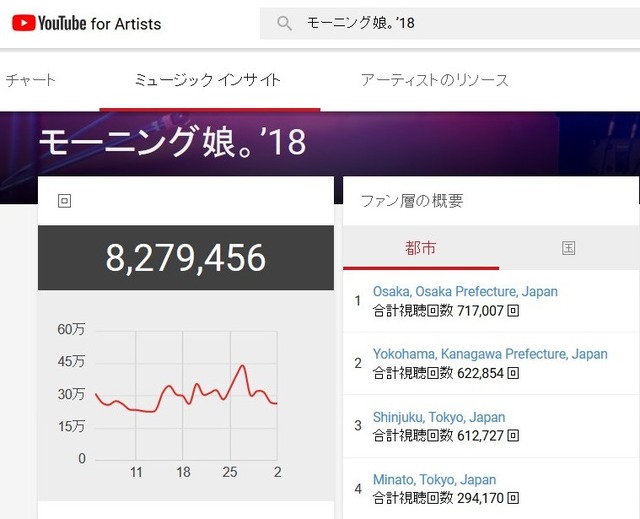Open Yokohama, Kanagawa Prefecture, Japan link

click(490, 354)
